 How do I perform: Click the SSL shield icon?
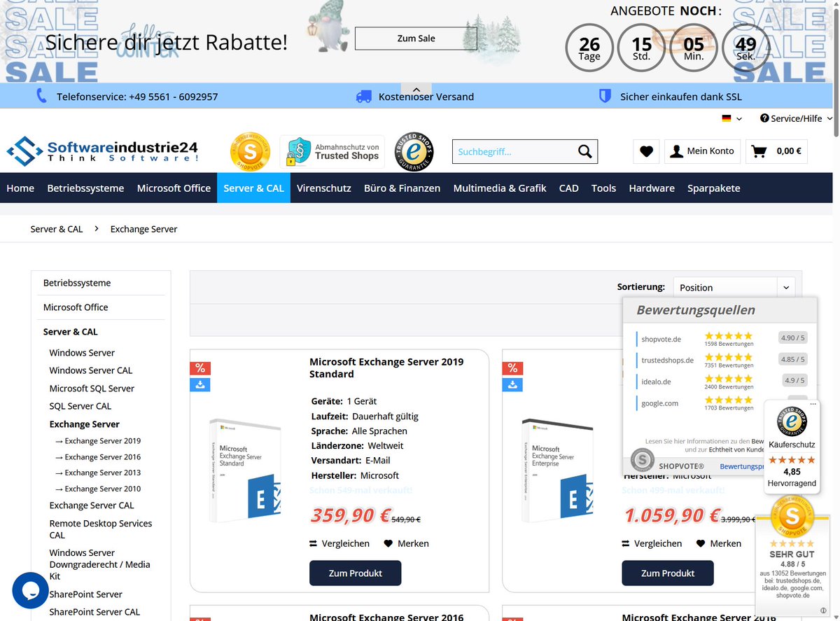[x=605, y=96]
